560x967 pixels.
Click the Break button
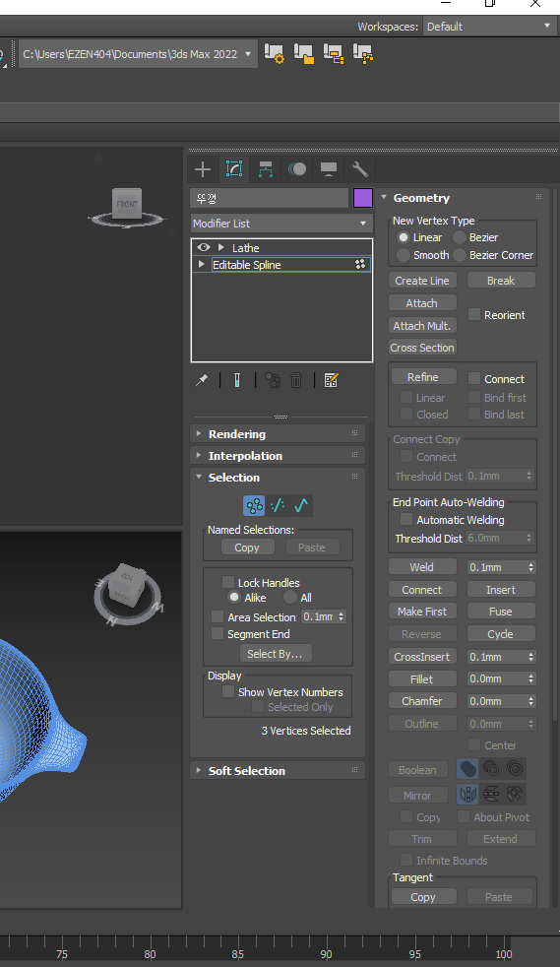coord(501,281)
